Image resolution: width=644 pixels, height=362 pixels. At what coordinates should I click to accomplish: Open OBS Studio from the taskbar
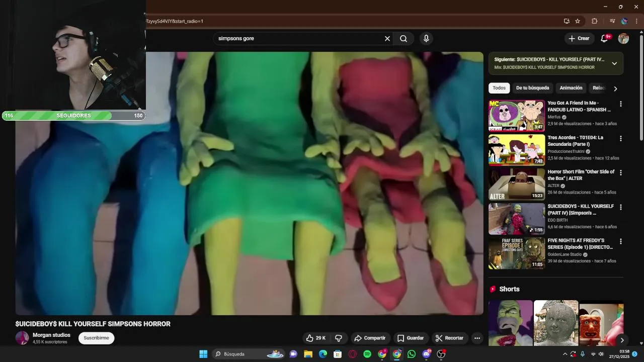click(x=441, y=354)
